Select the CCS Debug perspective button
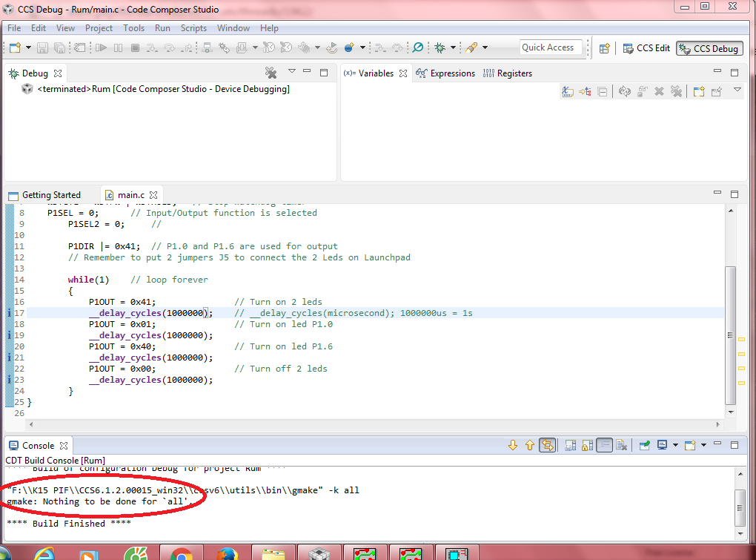 (x=709, y=48)
